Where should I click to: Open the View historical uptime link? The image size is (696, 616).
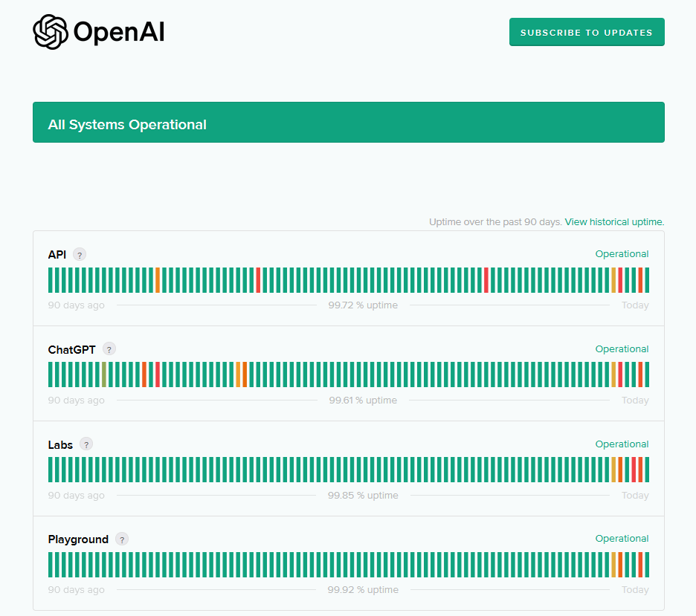click(x=614, y=222)
